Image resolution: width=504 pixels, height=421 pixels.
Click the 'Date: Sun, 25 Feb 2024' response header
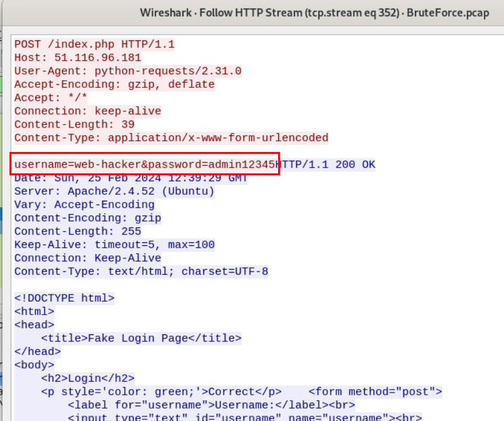point(131,178)
